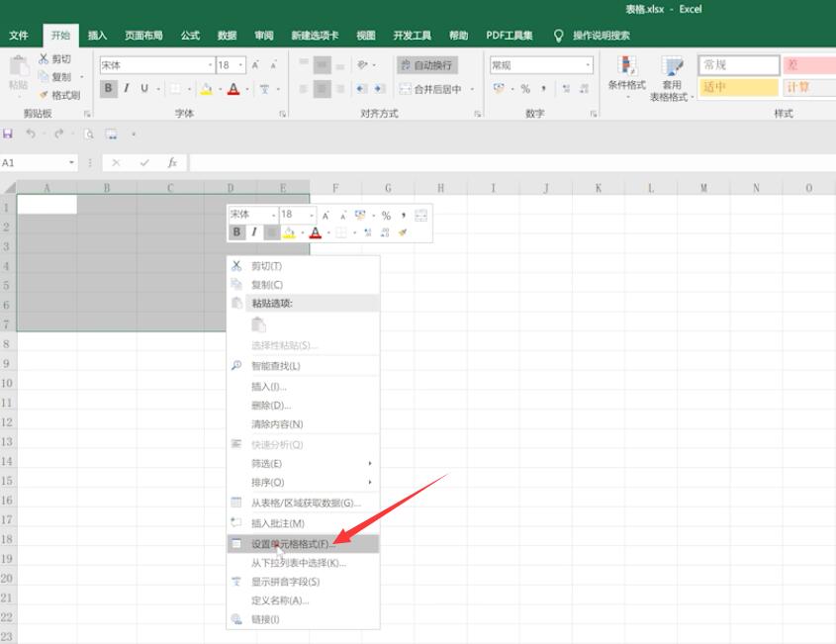Open the 文件 file tab
Viewport: 836px width, 644px height.
pos(19,36)
